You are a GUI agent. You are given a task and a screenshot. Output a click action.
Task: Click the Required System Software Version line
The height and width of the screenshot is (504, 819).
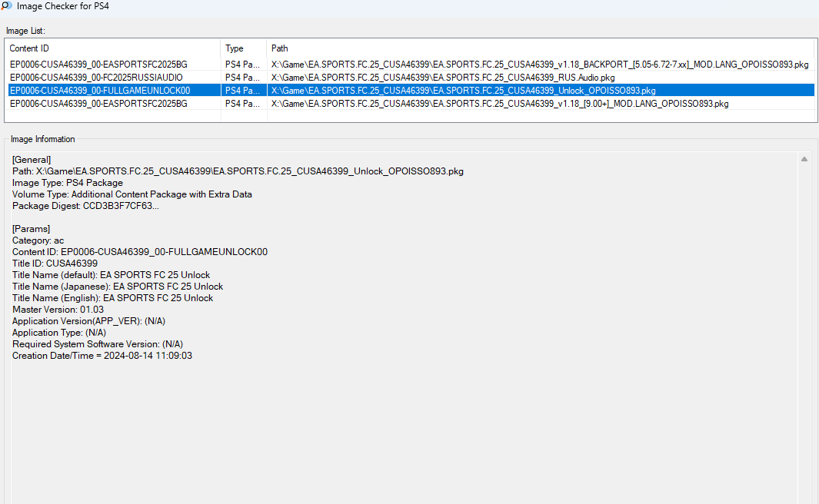98,344
